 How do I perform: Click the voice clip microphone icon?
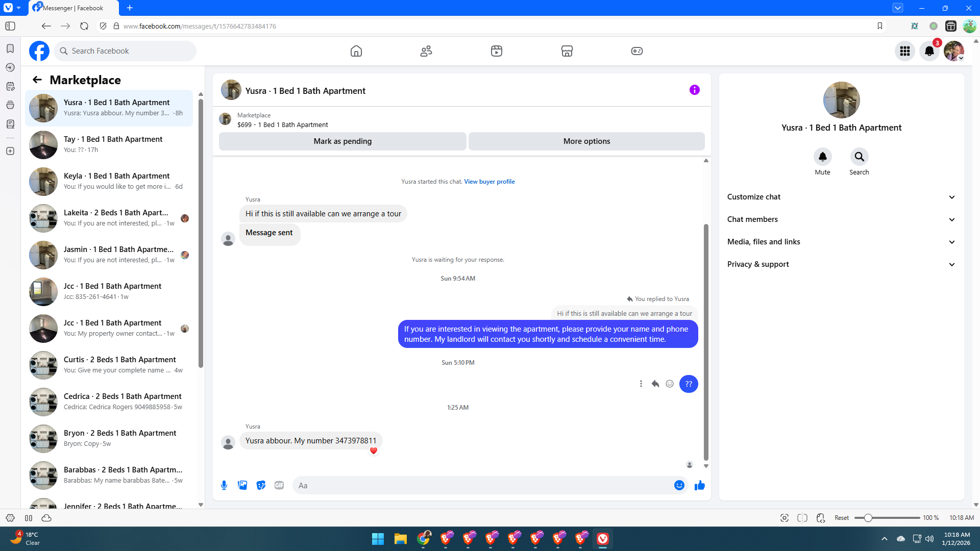pos(224,485)
